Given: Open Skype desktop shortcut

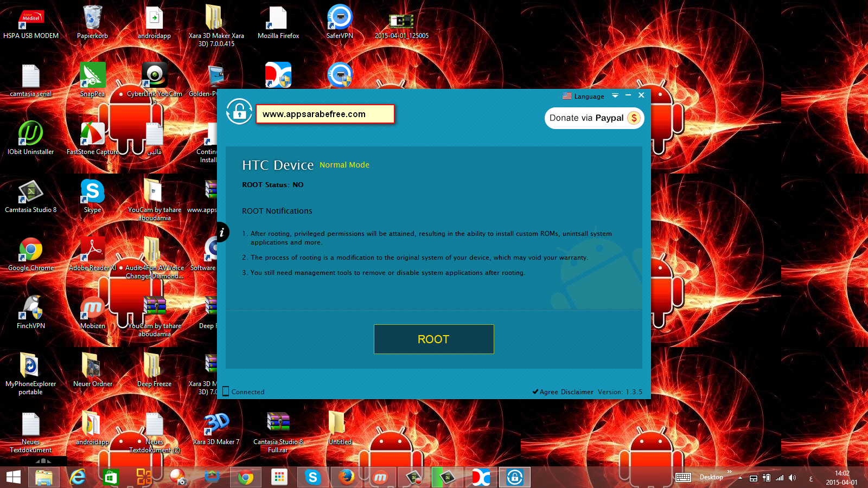Looking at the screenshot, I should click(x=92, y=196).
